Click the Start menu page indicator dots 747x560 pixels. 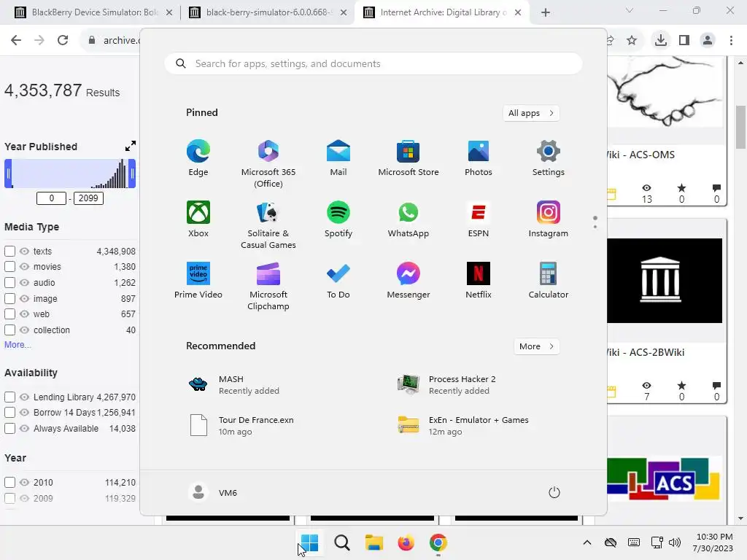[x=595, y=222]
